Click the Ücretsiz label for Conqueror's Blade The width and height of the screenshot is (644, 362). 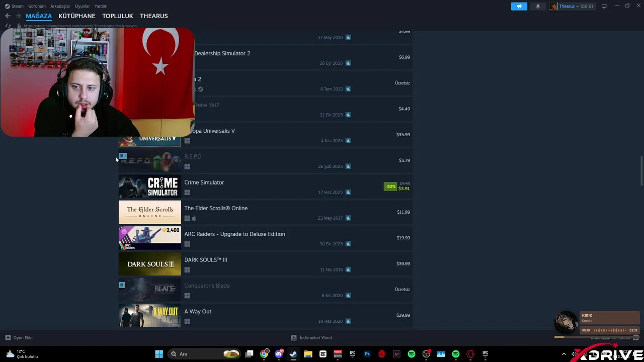[403, 290]
